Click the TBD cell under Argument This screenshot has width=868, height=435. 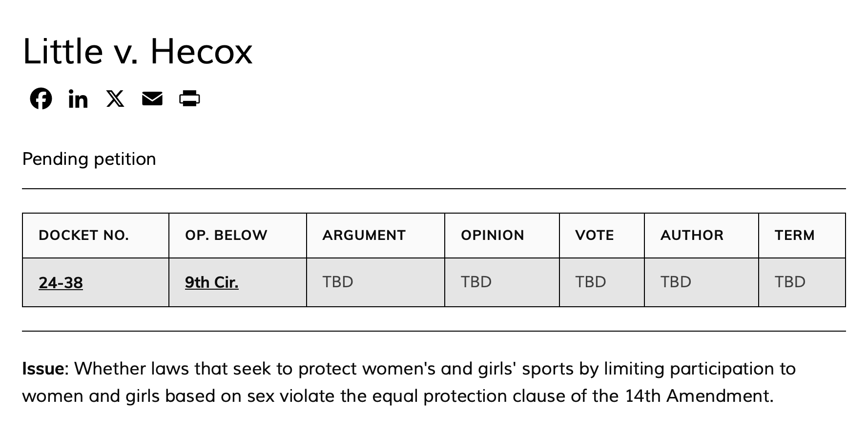pos(338,282)
